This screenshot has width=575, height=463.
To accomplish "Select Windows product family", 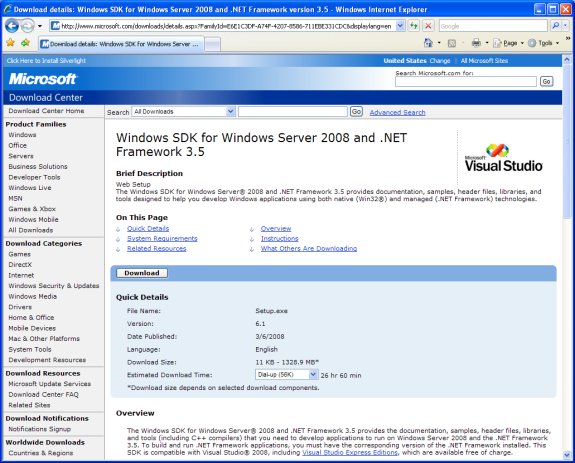I will tap(22, 135).
